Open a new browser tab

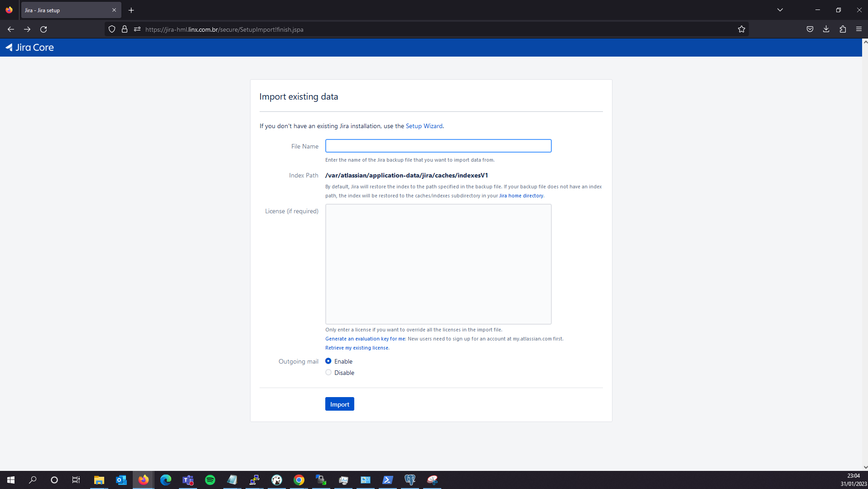(131, 10)
